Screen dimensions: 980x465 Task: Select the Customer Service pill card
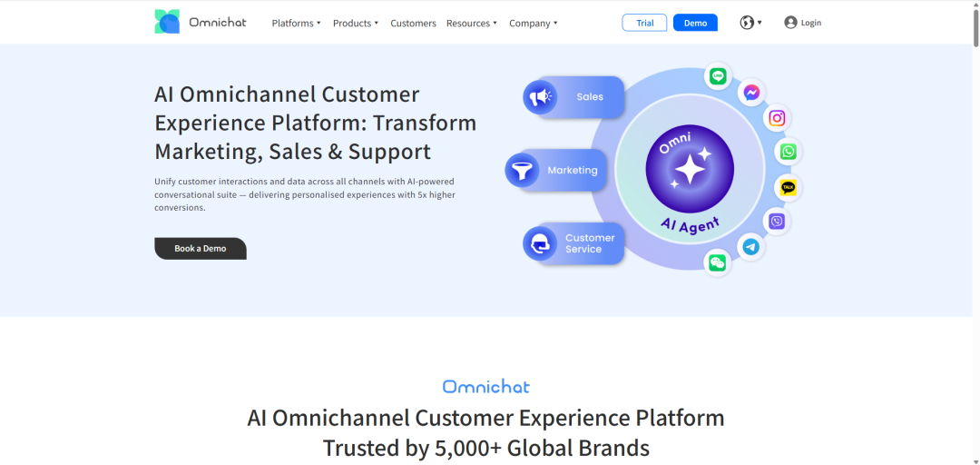tap(573, 243)
